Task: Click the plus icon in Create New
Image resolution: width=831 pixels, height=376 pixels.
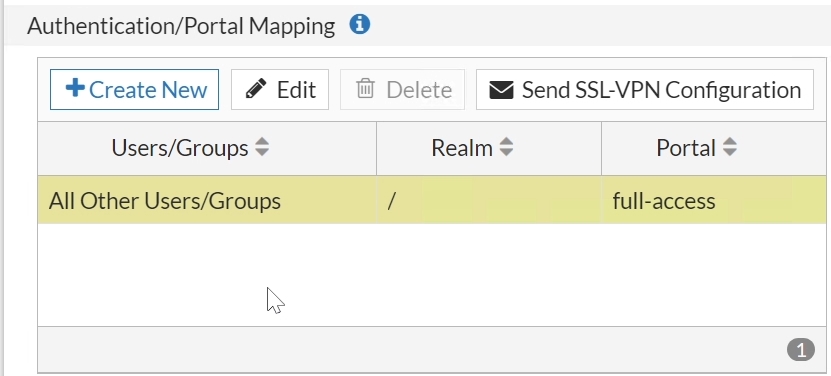Action: 75,88
